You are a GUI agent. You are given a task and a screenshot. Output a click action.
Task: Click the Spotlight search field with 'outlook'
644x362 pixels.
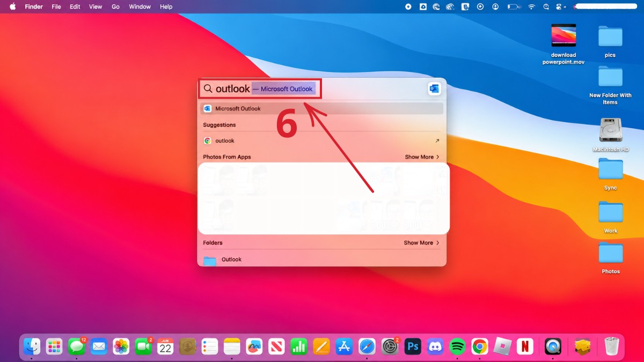[260, 88]
